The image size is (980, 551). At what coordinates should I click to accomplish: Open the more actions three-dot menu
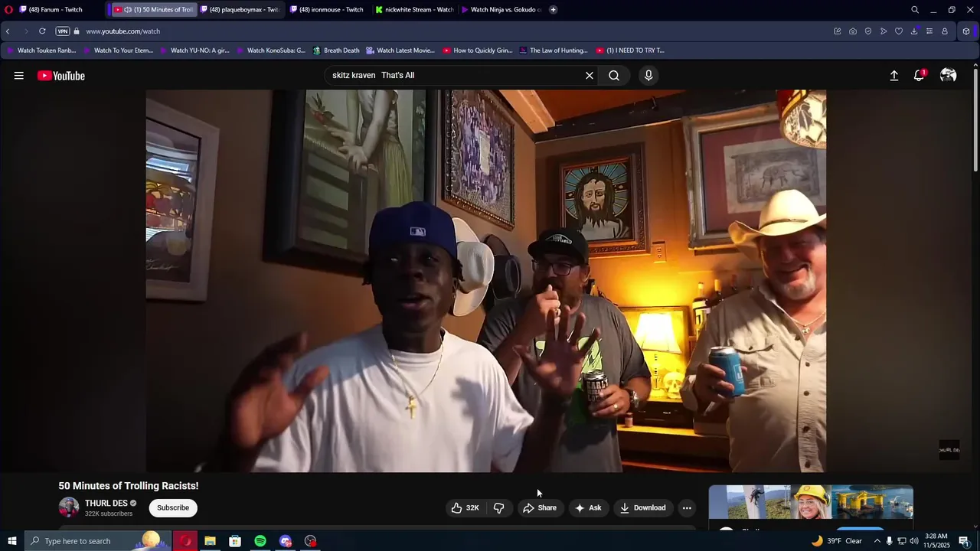(x=687, y=508)
